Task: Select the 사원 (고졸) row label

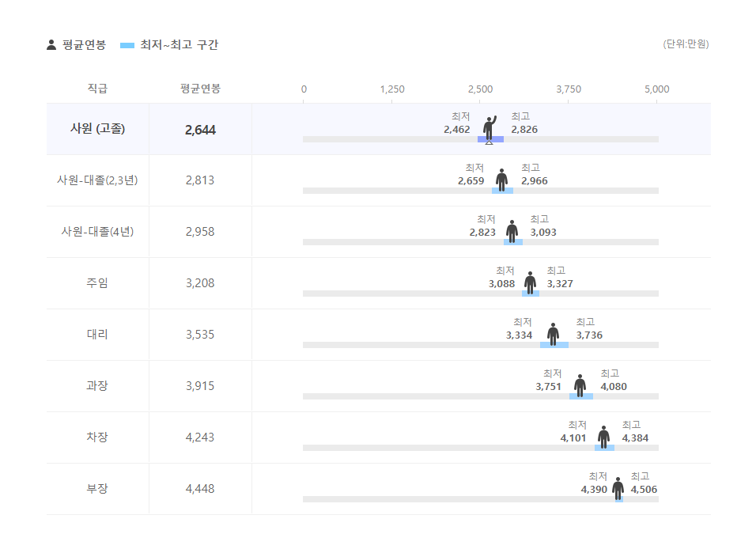Action: [x=97, y=128]
